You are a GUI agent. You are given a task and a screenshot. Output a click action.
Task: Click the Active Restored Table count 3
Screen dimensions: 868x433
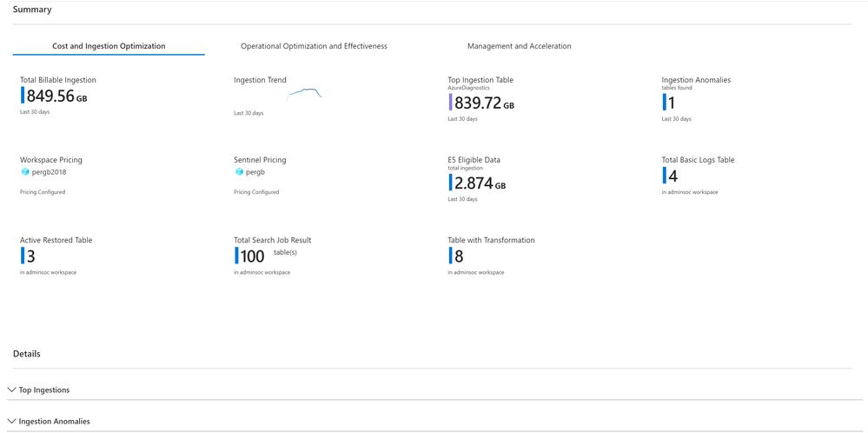(x=31, y=256)
